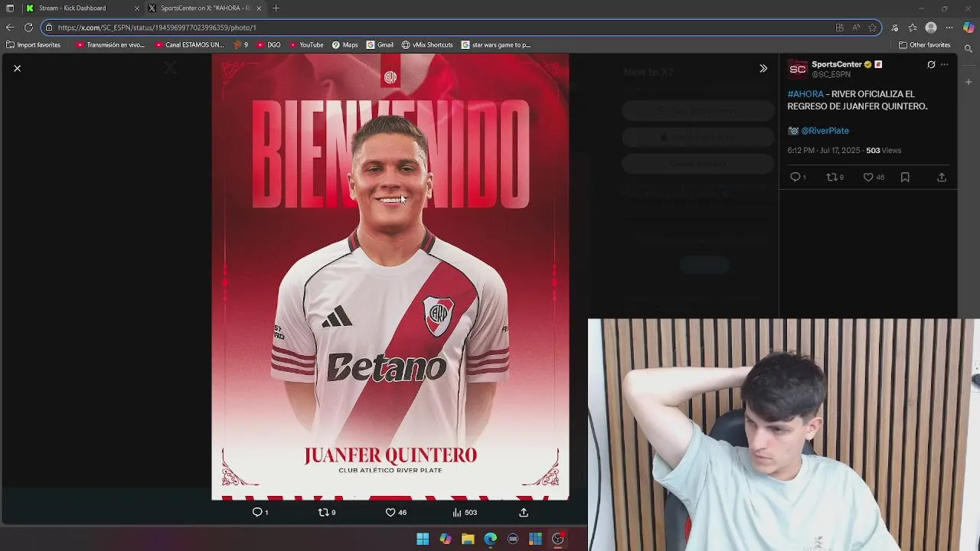Repost via the icon under the photo
The image size is (980, 551).
click(323, 512)
